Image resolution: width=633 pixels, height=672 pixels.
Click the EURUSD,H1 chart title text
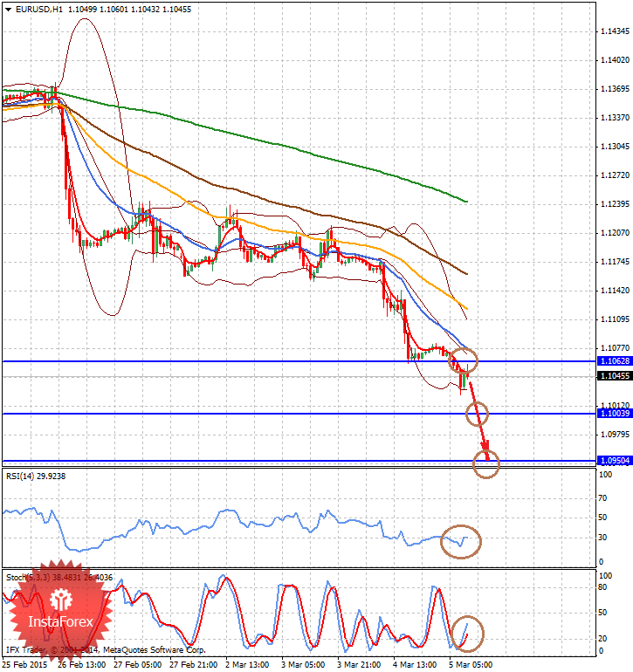(39, 9)
